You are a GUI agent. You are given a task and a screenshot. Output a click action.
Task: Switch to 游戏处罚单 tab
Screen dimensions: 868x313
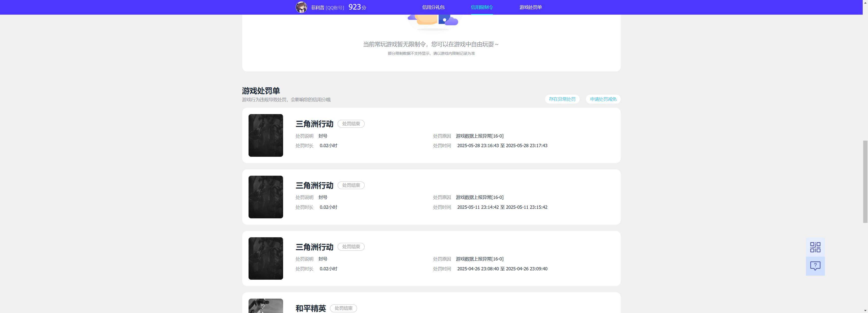[x=530, y=7]
